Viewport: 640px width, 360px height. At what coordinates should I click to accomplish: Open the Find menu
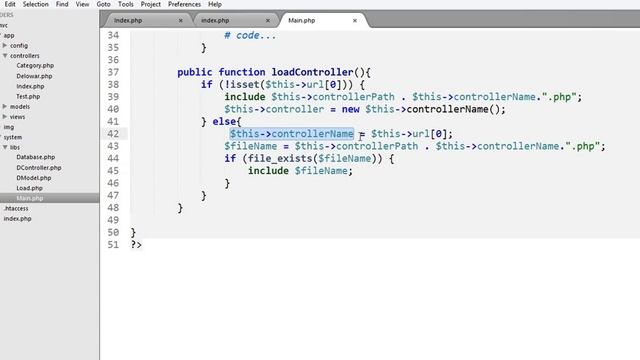pyautogui.click(x=62, y=4)
